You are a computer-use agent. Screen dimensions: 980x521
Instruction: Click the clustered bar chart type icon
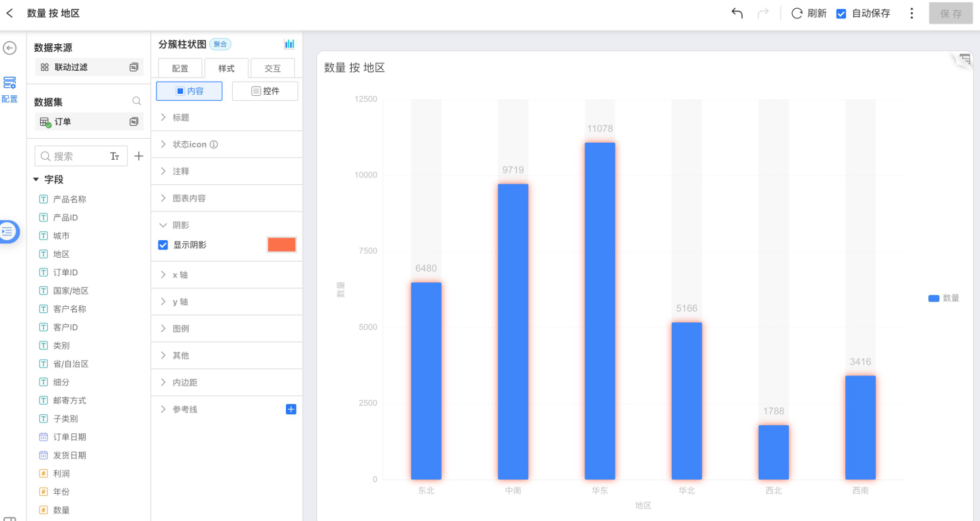289,44
